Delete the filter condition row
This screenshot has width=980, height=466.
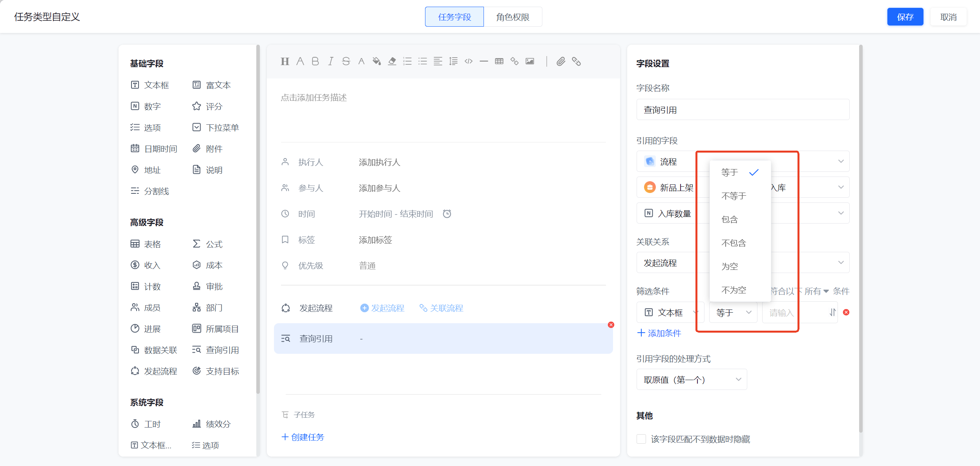[847, 312]
